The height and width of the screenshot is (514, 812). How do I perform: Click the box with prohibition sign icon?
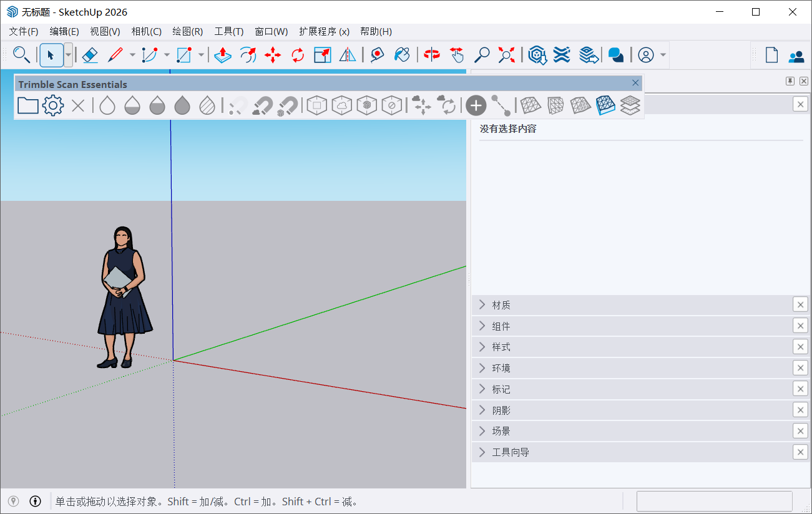click(392, 105)
